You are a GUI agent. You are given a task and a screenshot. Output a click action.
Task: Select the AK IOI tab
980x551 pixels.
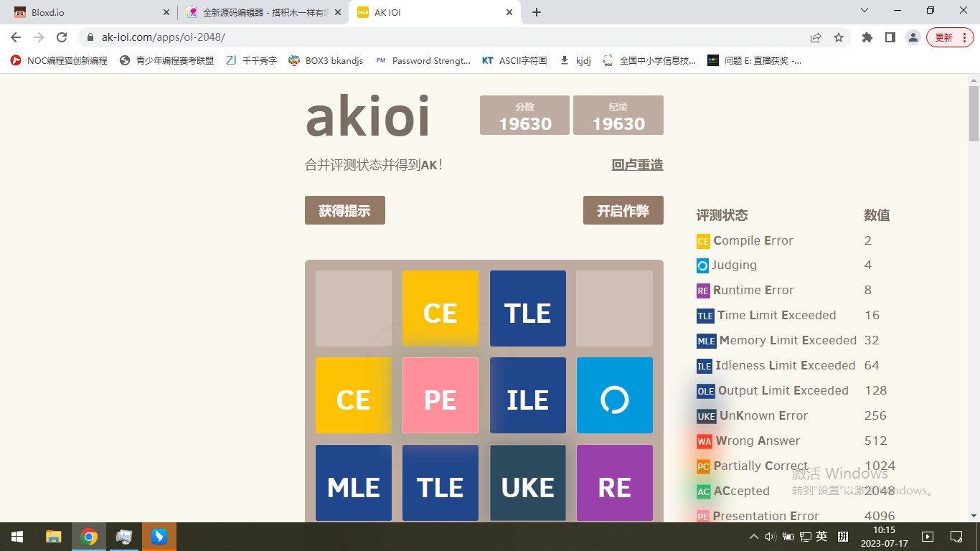pyautogui.click(x=435, y=13)
